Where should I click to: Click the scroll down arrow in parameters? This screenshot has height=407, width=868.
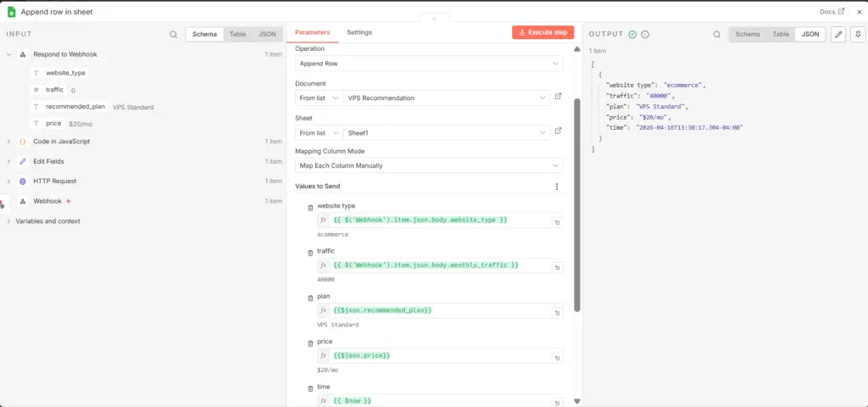[x=576, y=401]
